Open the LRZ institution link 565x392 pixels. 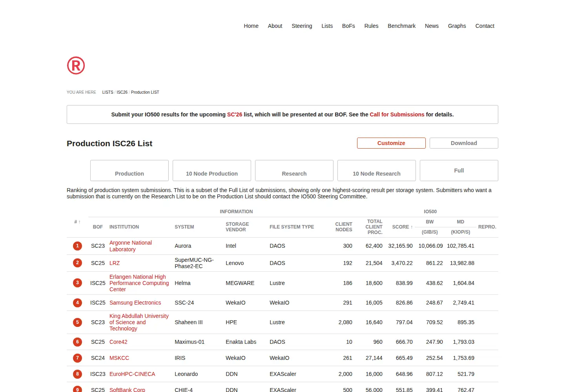pyautogui.click(x=115, y=263)
